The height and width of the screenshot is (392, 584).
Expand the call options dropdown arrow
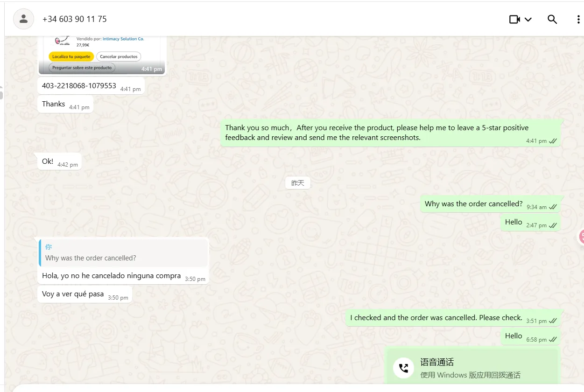(x=528, y=20)
